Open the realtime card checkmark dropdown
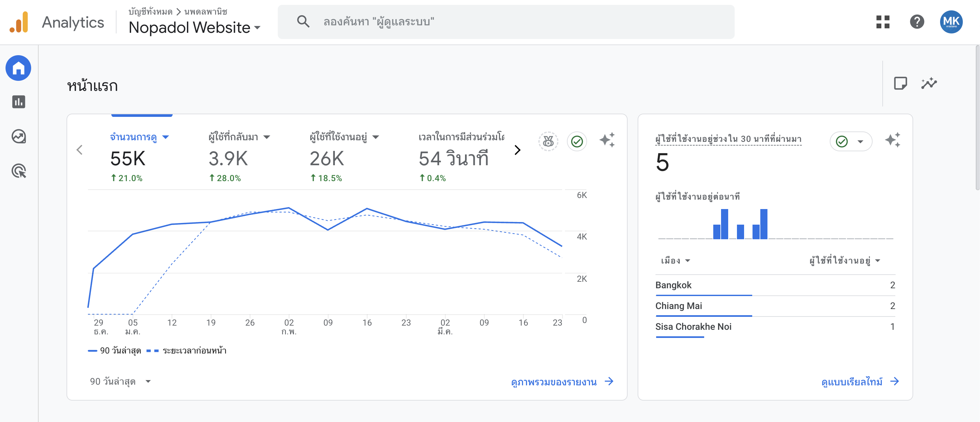Screen dimensions: 980x422 pos(851,142)
